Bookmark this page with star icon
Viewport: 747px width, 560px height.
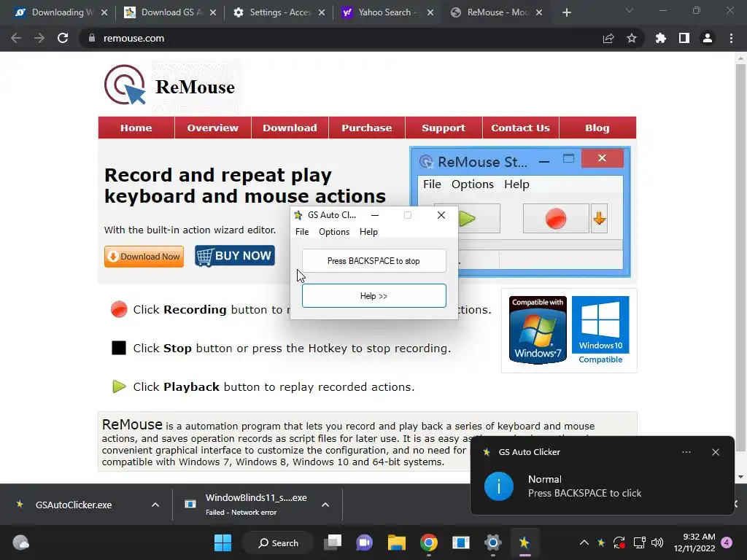click(x=632, y=38)
